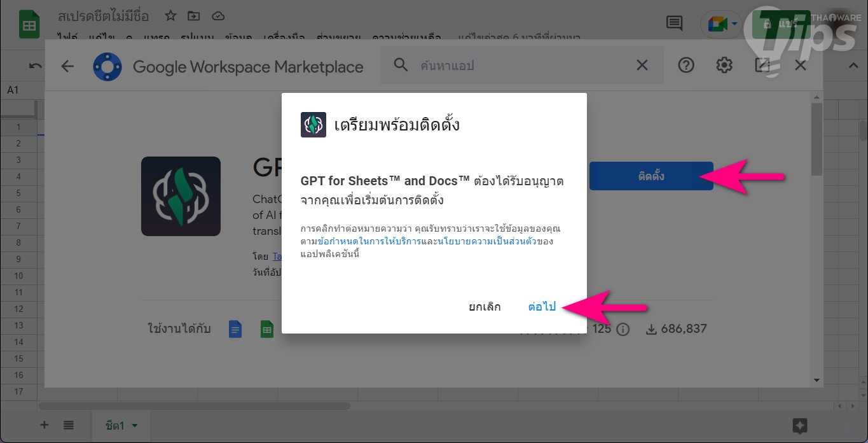Focus the Marketplace app search field

coord(521,65)
